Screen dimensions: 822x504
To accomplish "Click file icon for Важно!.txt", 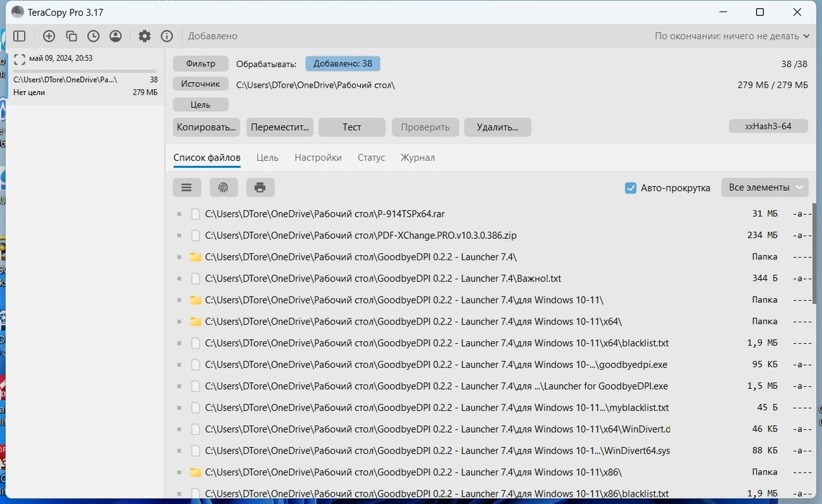I will (195, 279).
